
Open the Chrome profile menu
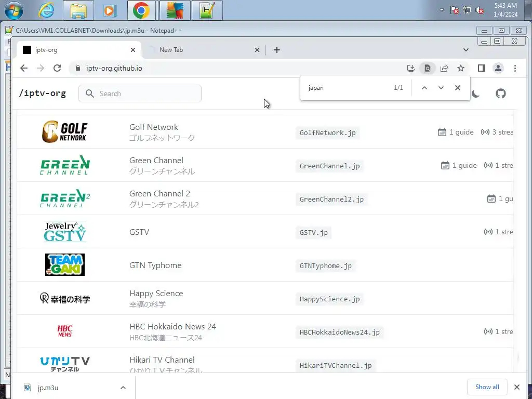tap(498, 68)
